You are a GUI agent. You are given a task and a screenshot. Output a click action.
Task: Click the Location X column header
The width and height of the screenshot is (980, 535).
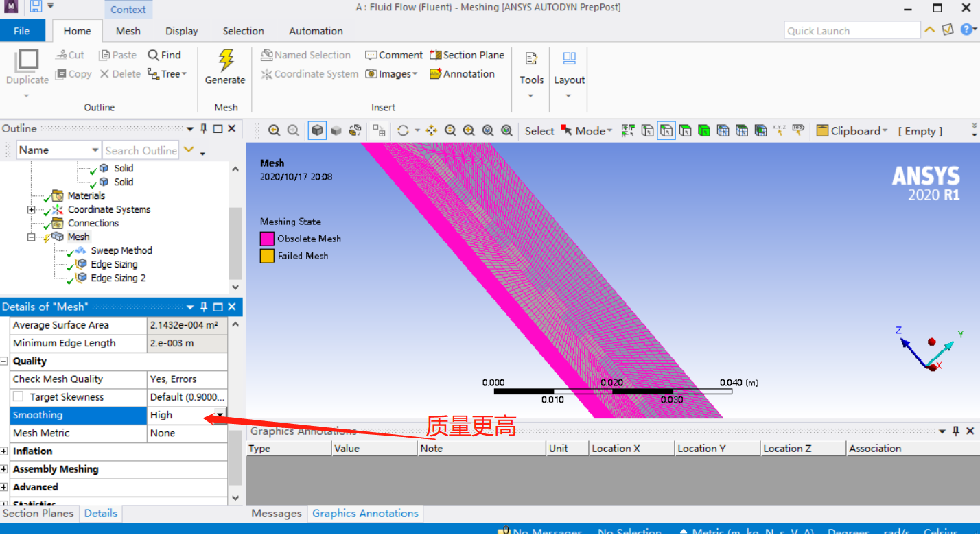(x=631, y=449)
